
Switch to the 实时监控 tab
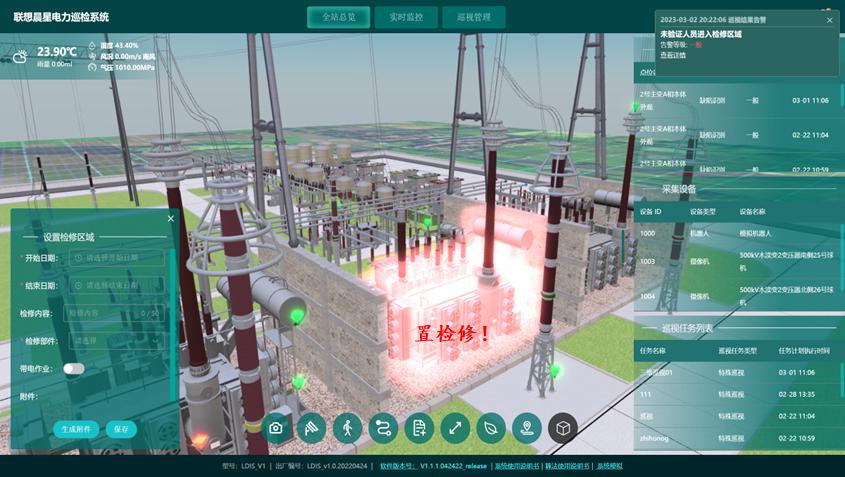[x=406, y=17]
